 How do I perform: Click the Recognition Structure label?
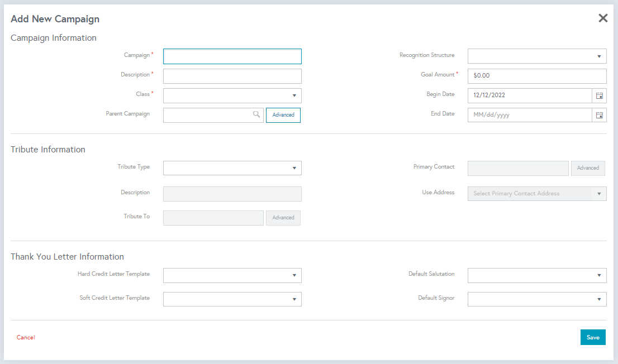tap(427, 55)
